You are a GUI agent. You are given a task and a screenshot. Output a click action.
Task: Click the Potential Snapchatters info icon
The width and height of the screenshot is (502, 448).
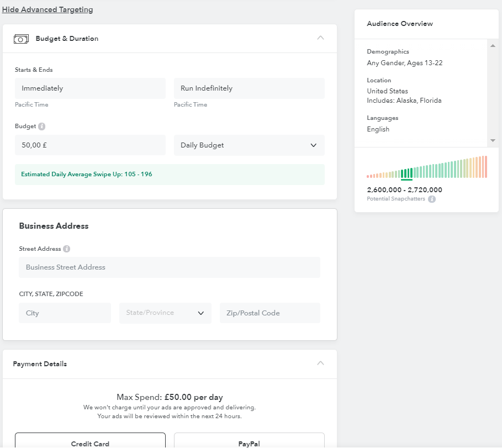click(x=432, y=199)
